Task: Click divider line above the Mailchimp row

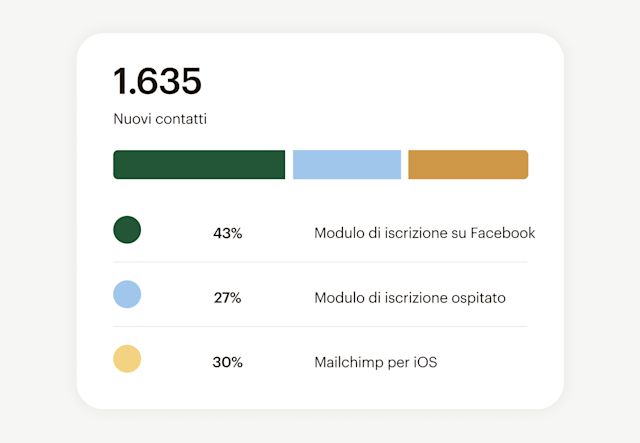Action: click(320, 326)
